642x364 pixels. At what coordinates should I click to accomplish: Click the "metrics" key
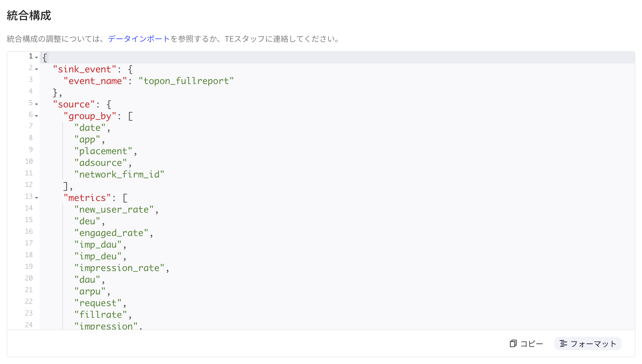click(87, 198)
